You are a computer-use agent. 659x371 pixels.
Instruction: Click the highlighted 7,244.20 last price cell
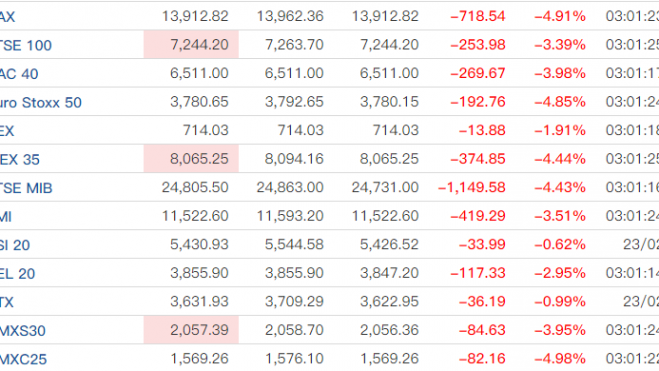tap(191, 44)
